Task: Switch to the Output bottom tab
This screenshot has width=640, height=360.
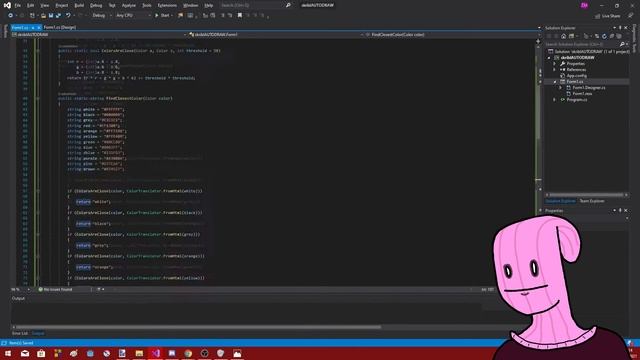Action: [38, 333]
